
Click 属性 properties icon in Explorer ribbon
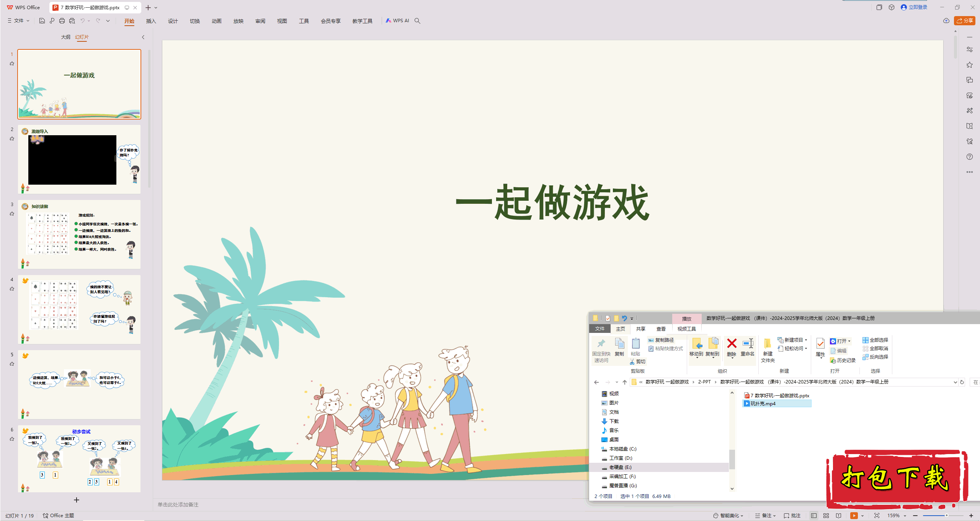820,347
